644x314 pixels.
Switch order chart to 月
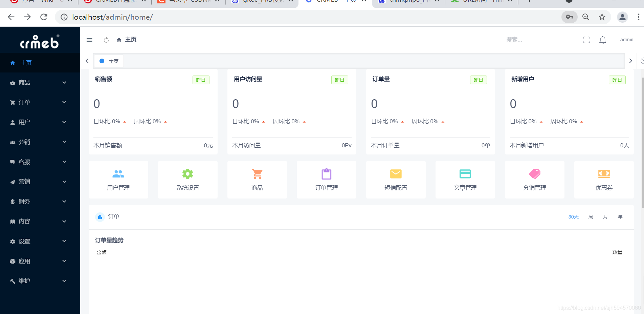click(x=605, y=217)
